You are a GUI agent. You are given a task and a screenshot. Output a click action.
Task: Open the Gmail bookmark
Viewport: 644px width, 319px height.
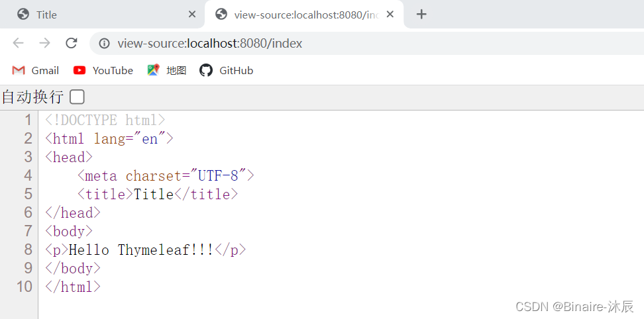36,70
